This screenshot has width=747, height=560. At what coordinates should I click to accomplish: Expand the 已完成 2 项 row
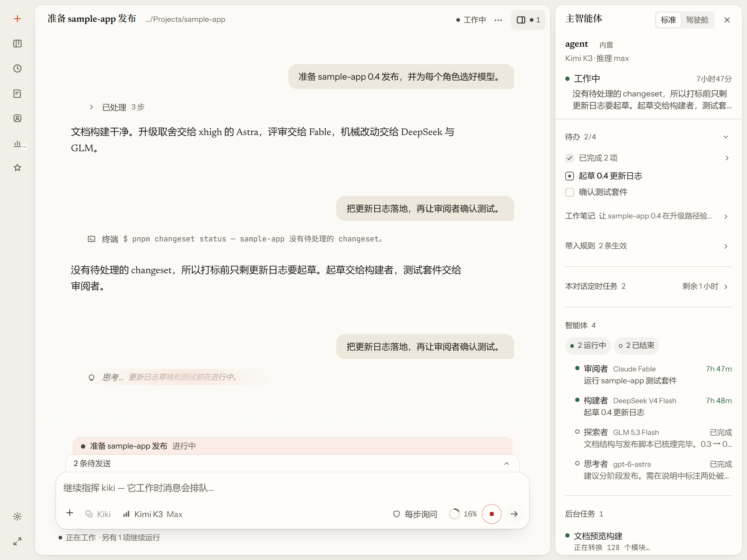(648, 158)
